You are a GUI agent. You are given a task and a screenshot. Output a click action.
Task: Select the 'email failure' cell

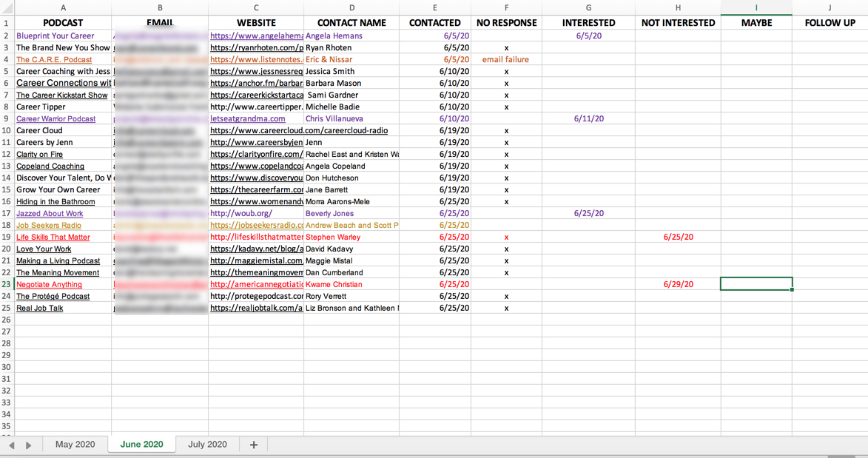coord(506,59)
